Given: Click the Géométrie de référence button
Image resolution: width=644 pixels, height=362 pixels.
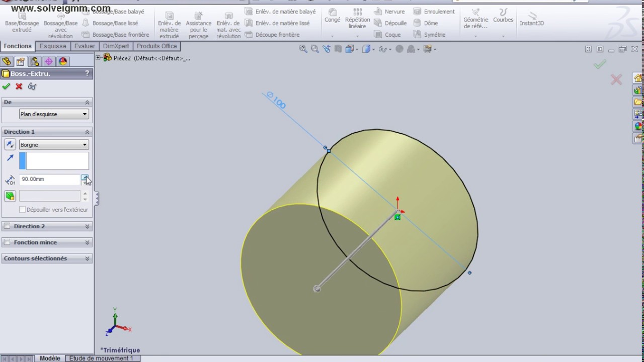Looking at the screenshot, I should 475,20.
